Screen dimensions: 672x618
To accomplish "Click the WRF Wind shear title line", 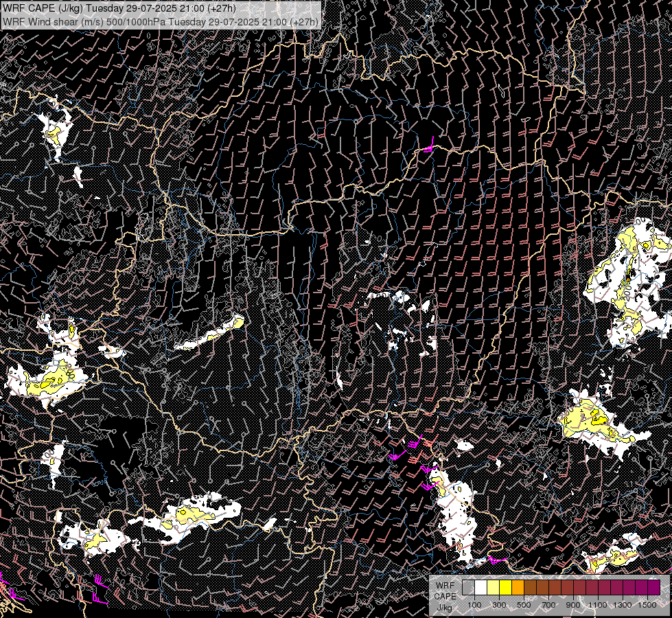I will 161,21.
